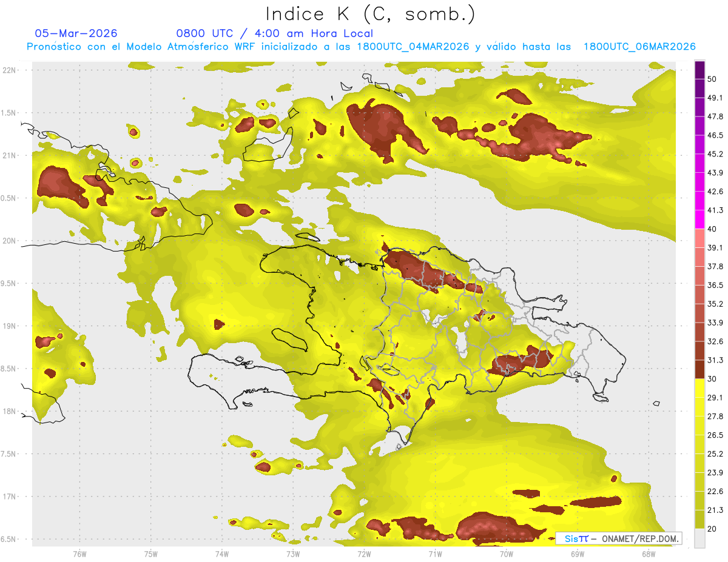Click the colorbar label "25.2"

click(x=715, y=454)
